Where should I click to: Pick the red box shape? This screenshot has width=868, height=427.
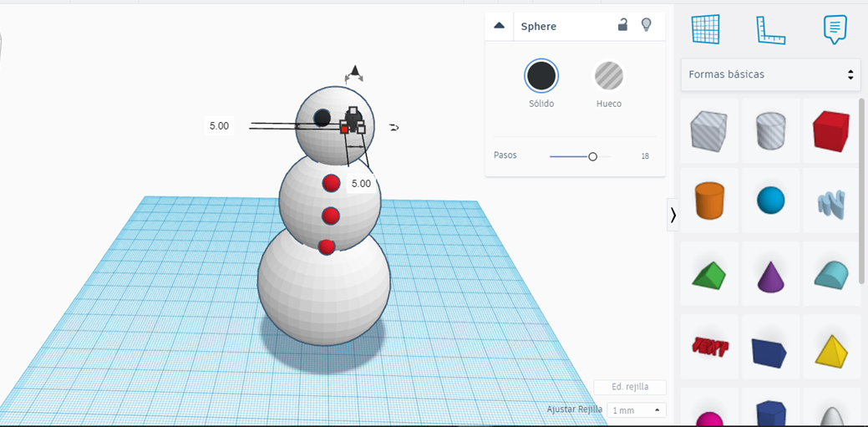tap(831, 130)
